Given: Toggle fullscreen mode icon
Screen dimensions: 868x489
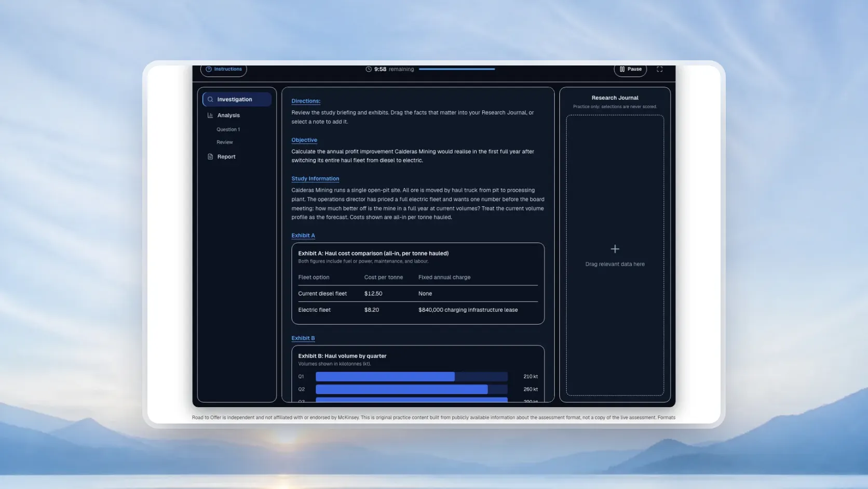Looking at the screenshot, I should click(x=659, y=69).
